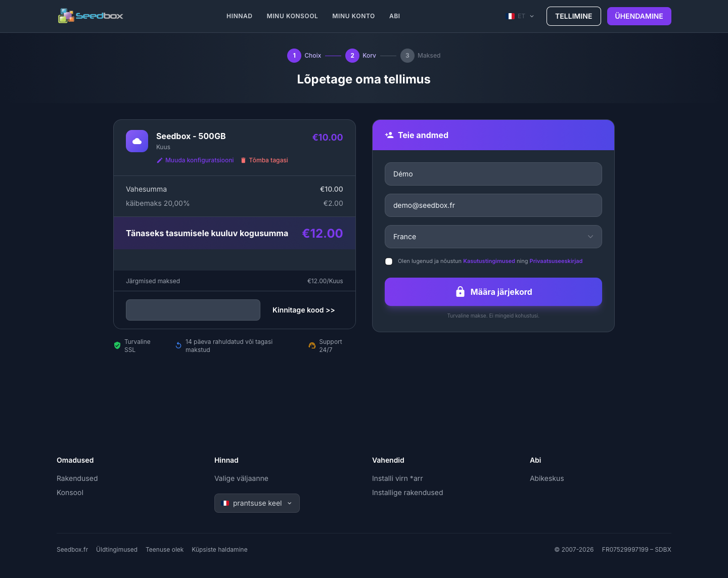The height and width of the screenshot is (578, 728).
Task: Open the Küpsiste haldamine footer link
Action: (x=219, y=550)
